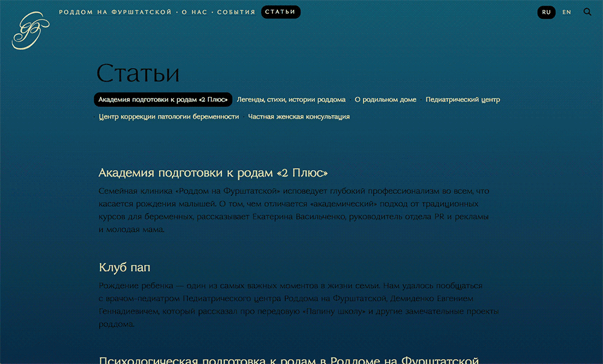Screen dimensions: 603x364
Task: Open search with magnifier icon
Action: [x=587, y=12]
